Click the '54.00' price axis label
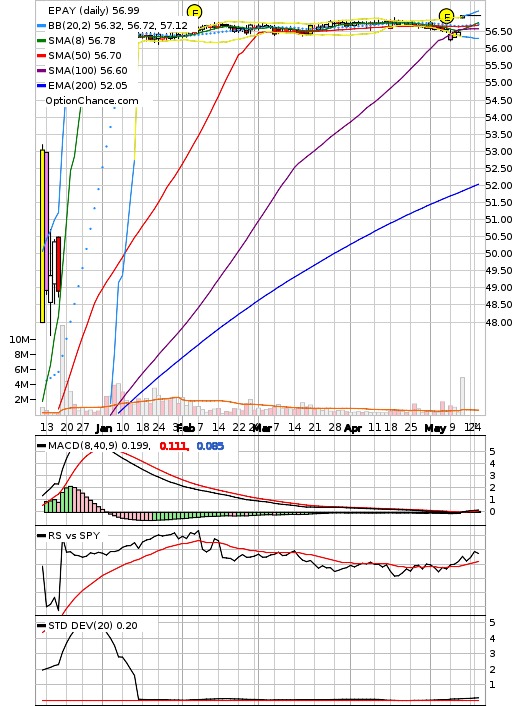The image size is (526, 706). point(499,118)
